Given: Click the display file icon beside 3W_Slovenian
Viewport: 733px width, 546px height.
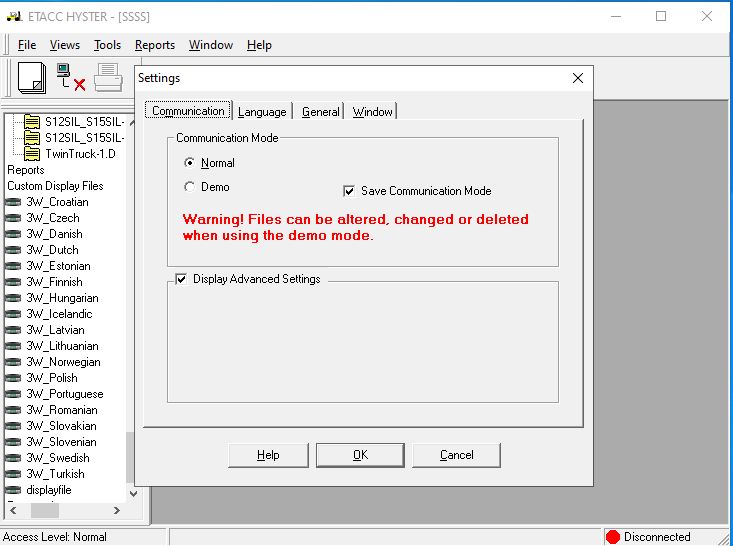Looking at the screenshot, I should [x=13, y=442].
